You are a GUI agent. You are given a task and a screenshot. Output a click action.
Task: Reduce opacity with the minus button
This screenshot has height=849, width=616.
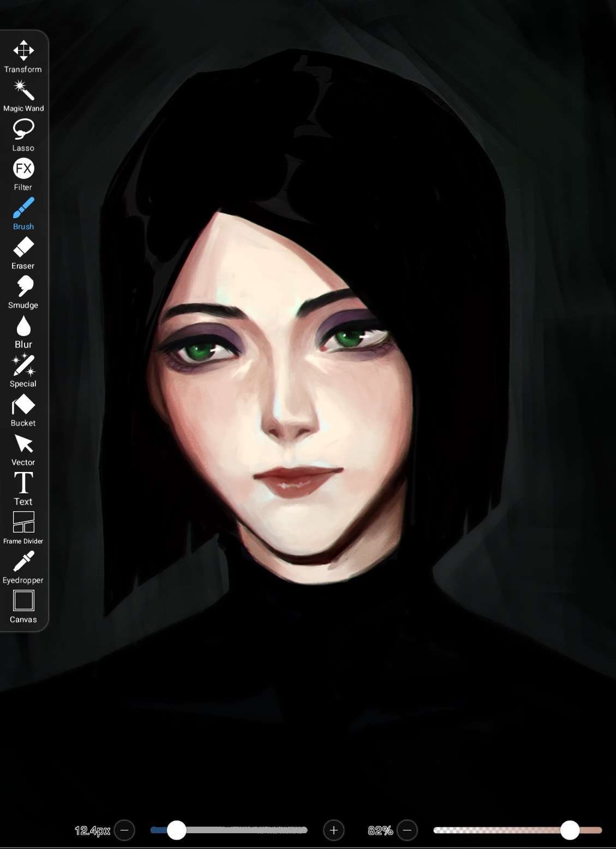click(407, 830)
